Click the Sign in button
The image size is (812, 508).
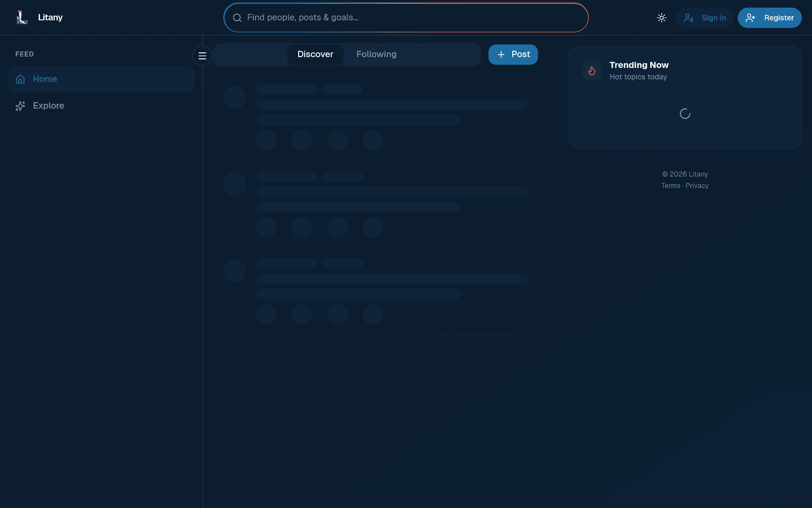pos(704,18)
